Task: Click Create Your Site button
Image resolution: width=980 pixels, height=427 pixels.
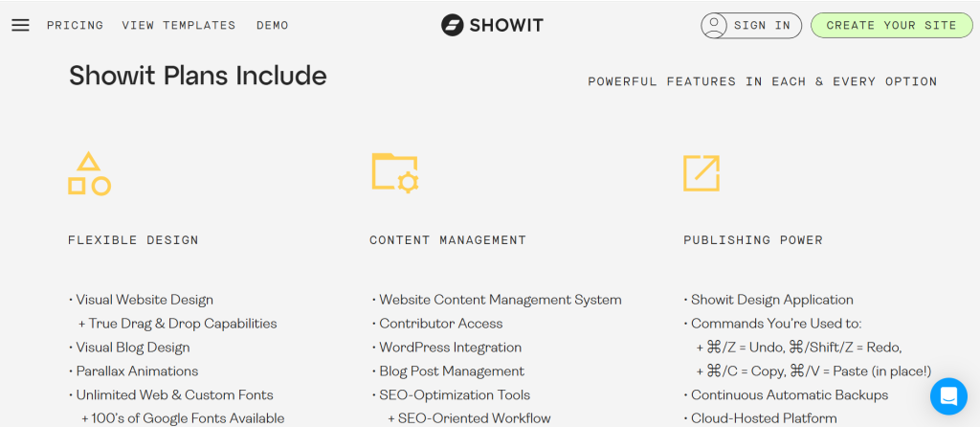Action: [892, 26]
